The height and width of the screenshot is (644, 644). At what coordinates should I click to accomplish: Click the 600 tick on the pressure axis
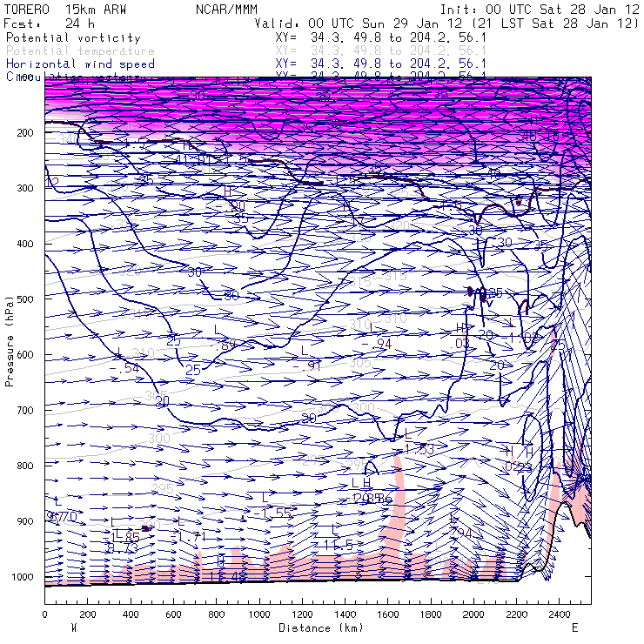25,354
